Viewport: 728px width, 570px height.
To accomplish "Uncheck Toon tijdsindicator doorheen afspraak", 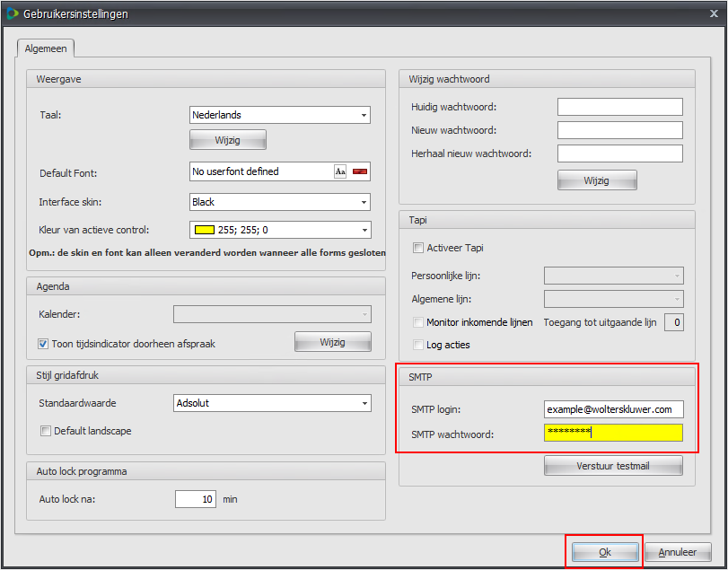I will [x=43, y=343].
